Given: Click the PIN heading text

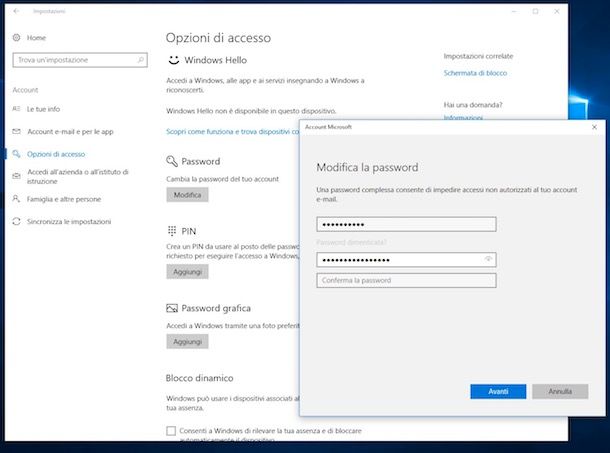Looking at the screenshot, I should click(x=189, y=231).
